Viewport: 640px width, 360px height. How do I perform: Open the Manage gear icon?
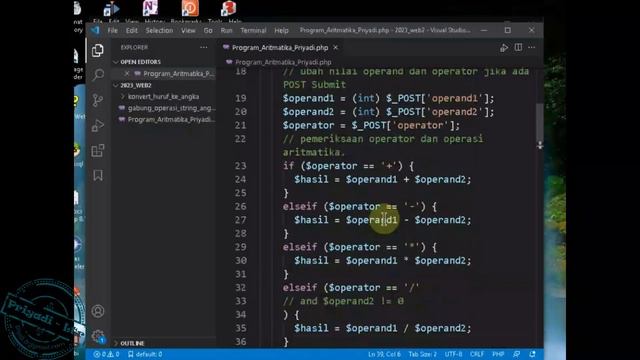98,336
